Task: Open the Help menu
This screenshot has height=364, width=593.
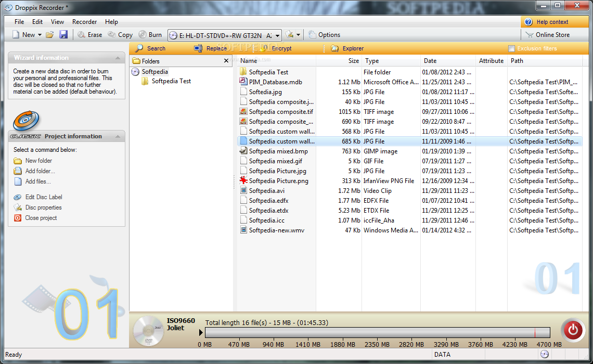Action: click(x=111, y=22)
